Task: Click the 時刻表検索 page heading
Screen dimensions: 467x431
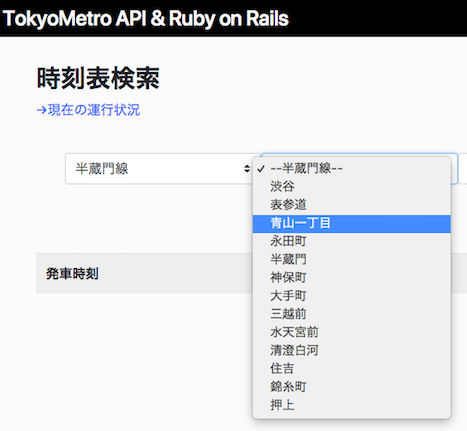Action: click(x=98, y=78)
